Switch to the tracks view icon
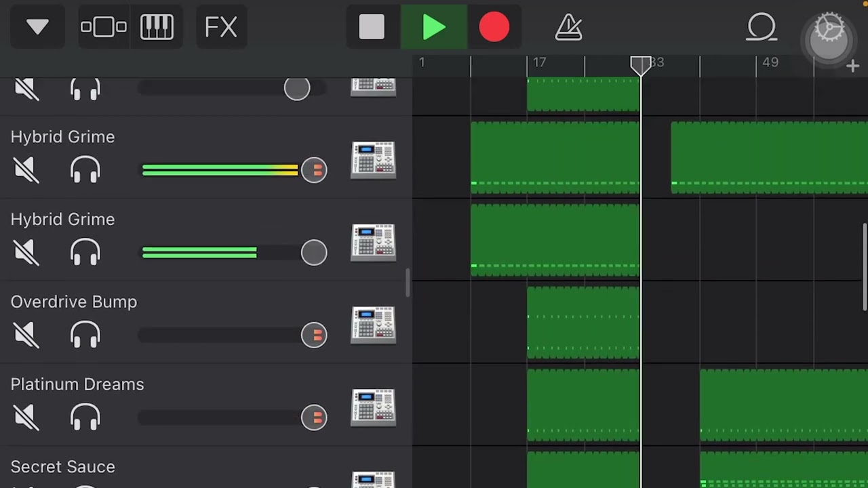The width and height of the screenshot is (868, 488). point(103,28)
